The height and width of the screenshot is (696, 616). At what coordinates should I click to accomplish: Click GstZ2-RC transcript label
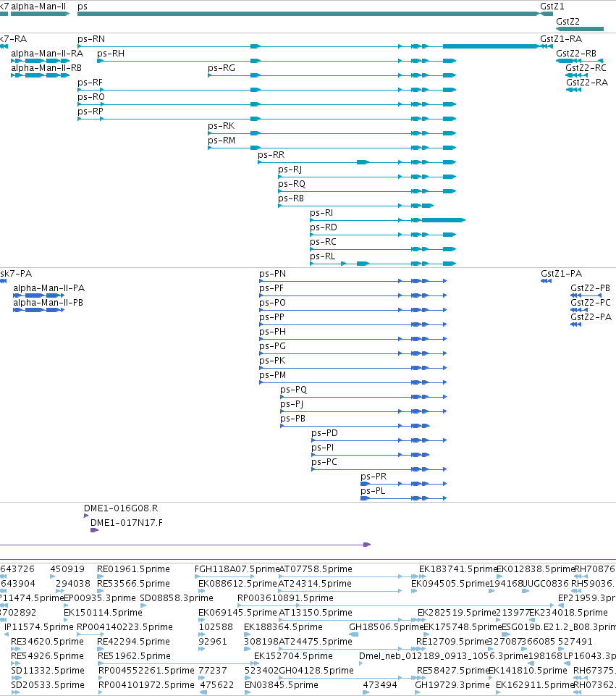click(x=586, y=68)
